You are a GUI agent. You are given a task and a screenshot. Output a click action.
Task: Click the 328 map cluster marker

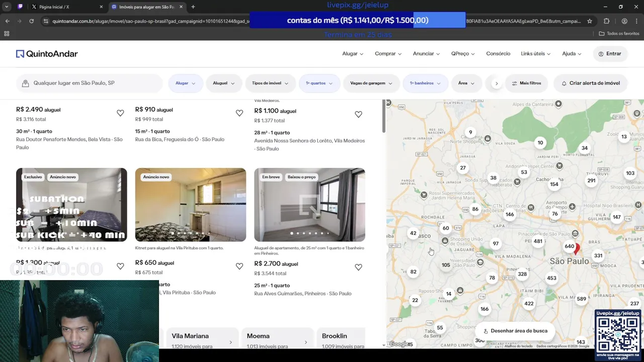coord(522,274)
